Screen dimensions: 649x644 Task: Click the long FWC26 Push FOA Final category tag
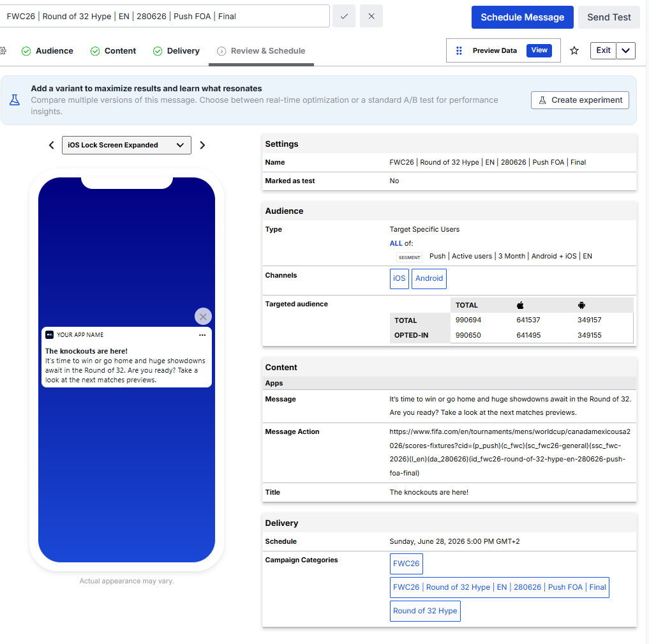point(499,587)
